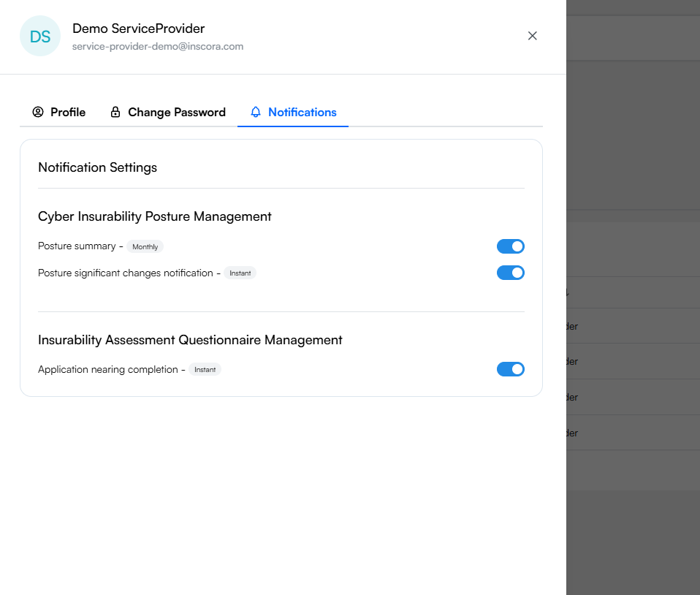Click the person icon on the Profile tab
700x595 pixels.
point(37,112)
